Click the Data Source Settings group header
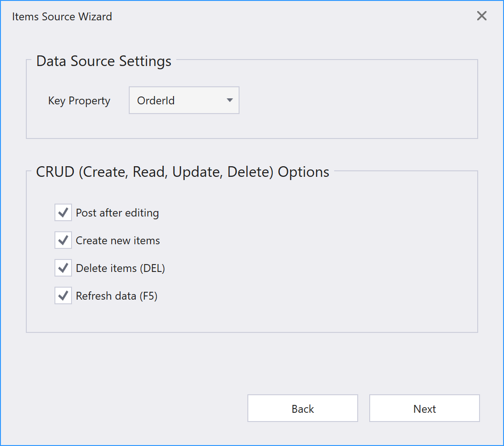Viewport: 504px width, 446px height. [x=104, y=61]
